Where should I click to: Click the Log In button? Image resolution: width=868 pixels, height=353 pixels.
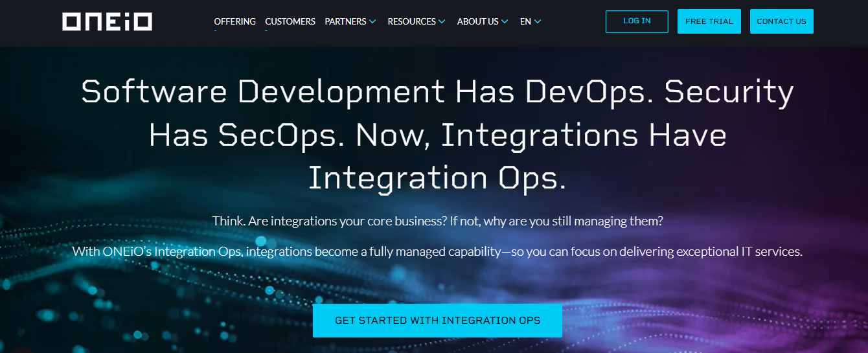click(x=637, y=21)
